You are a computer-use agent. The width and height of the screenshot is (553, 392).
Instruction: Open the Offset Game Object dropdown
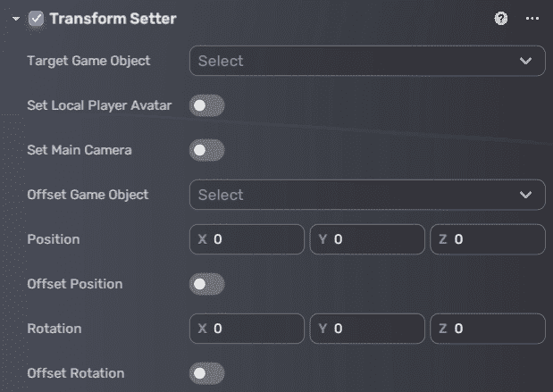tap(367, 195)
